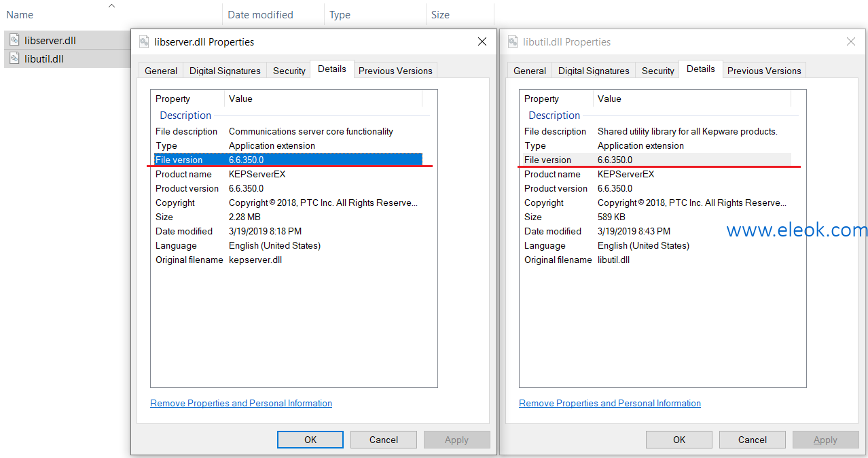Select 'Shared utility library for all Kepware products.' value
The image size is (868, 458).
pos(687,131)
